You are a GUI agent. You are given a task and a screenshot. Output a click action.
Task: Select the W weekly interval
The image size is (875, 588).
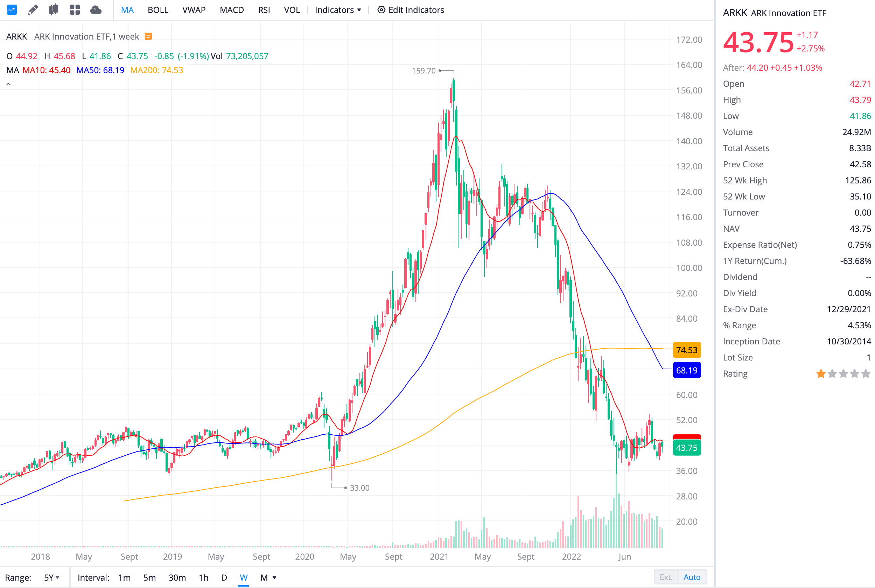(x=243, y=577)
